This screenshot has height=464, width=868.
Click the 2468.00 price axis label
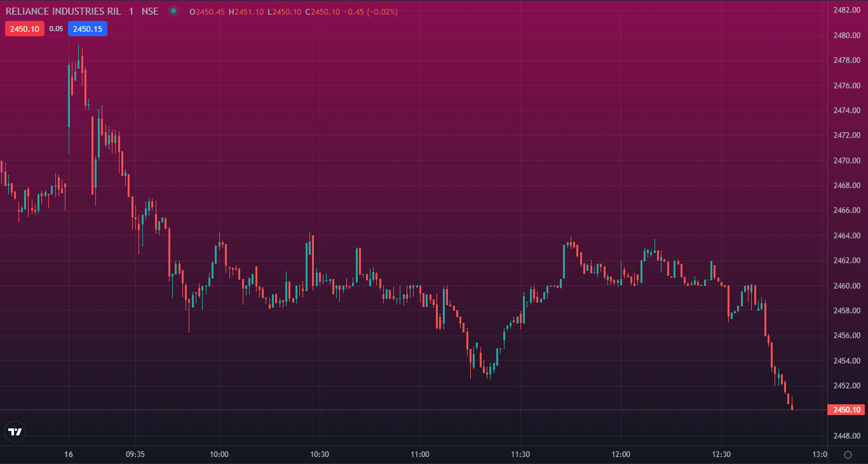(x=846, y=186)
